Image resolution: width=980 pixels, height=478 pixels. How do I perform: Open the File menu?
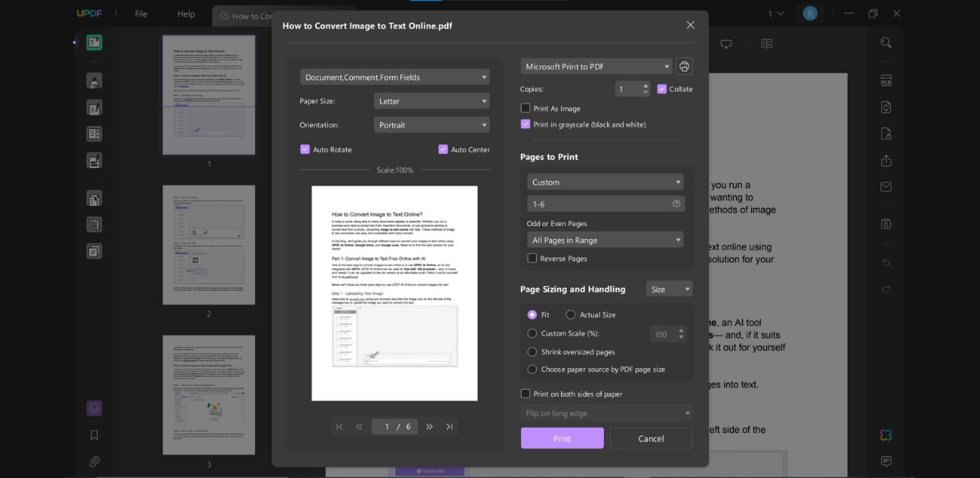(140, 13)
